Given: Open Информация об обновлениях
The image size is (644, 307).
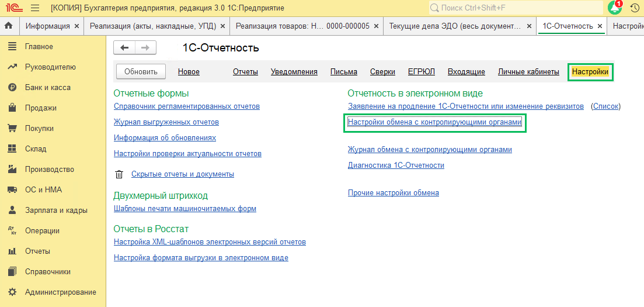Looking at the screenshot, I should tap(165, 138).
